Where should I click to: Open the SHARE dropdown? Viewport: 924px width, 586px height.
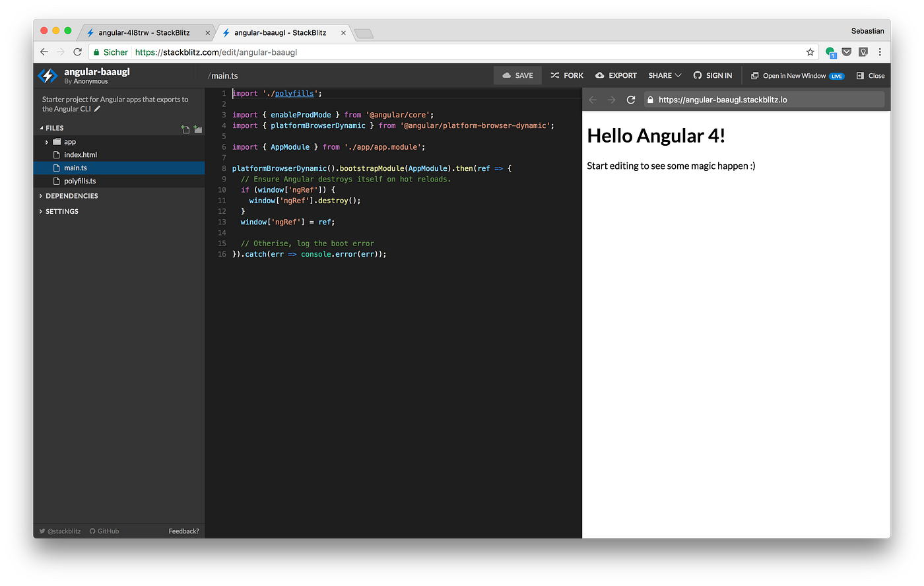(x=665, y=75)
